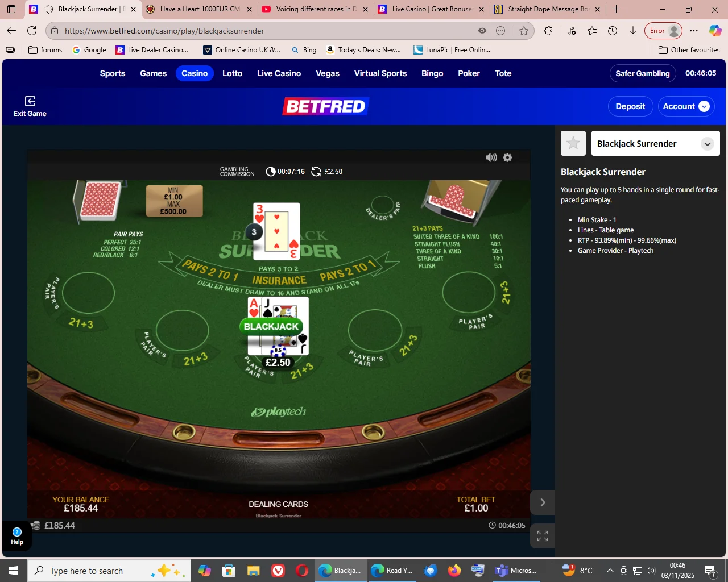The height and width of the screenshot is (582, 728).
Task: Toggle fullscreen mode for the game
Action: click(x=543, y=535)
